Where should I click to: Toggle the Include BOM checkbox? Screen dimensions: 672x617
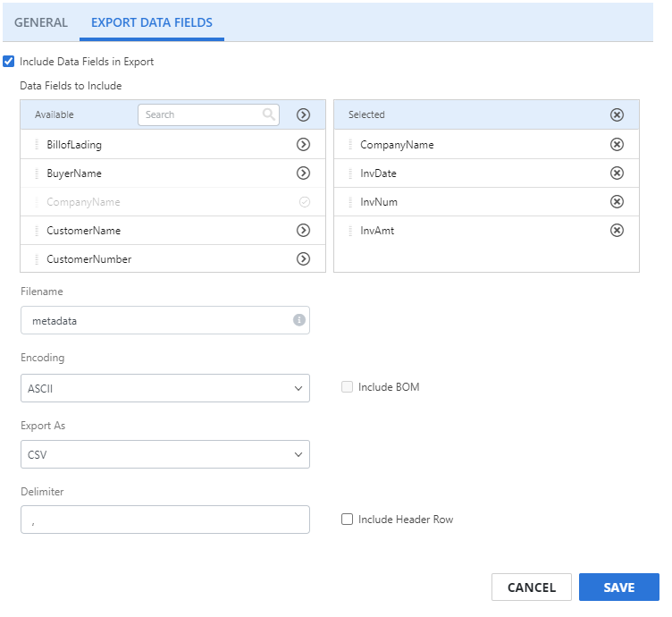tap(347, 387)
